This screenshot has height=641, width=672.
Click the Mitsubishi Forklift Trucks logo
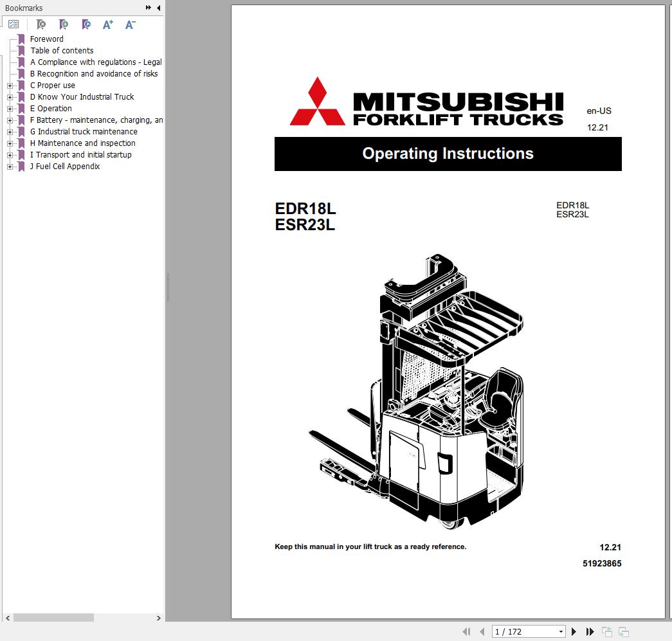tap(426, 102)
